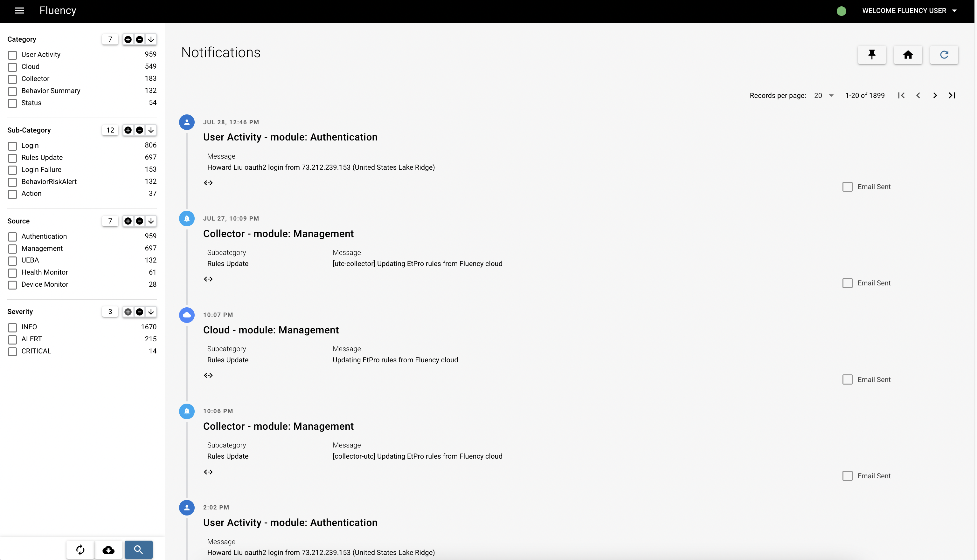Viewport: 977px width, 560px height.
Task: Select the Status category label
Action: click(31, 103)
